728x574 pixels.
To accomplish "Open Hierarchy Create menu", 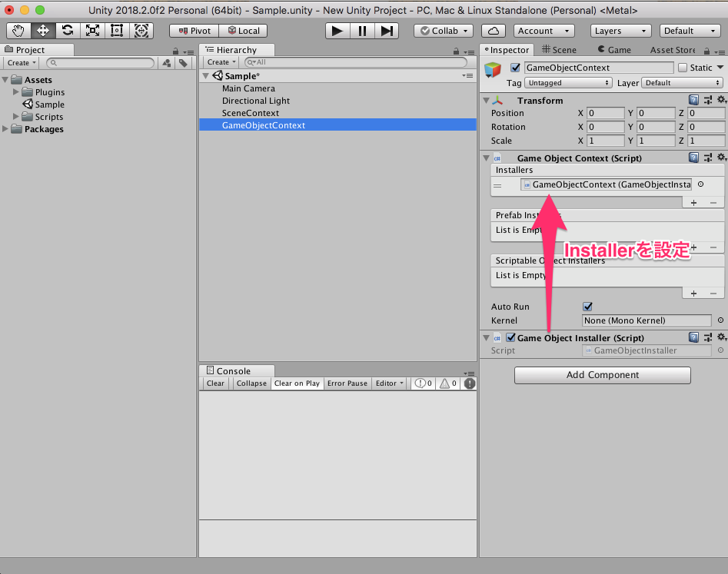I will coord(221,62).
